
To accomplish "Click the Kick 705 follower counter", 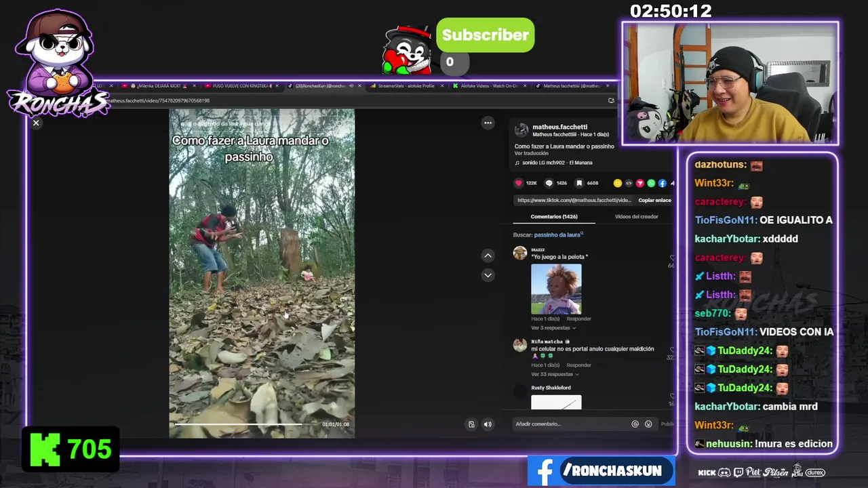I will [71, 449].
